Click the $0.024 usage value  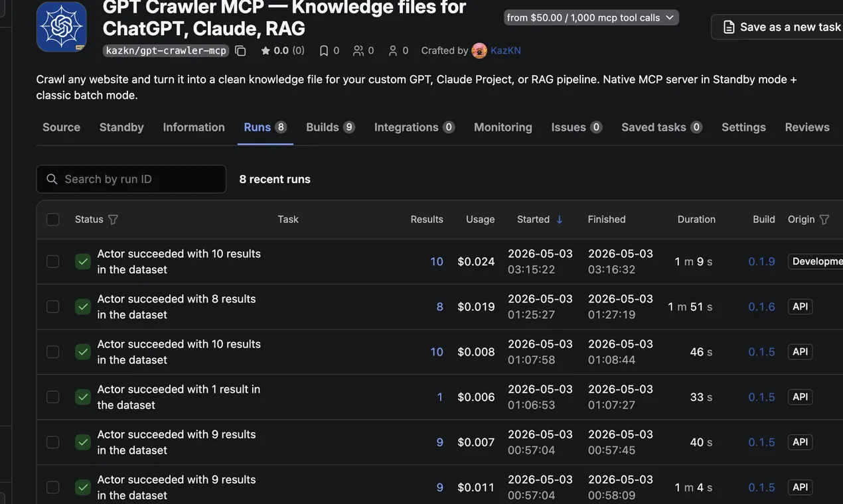click(x=477, y=261)
